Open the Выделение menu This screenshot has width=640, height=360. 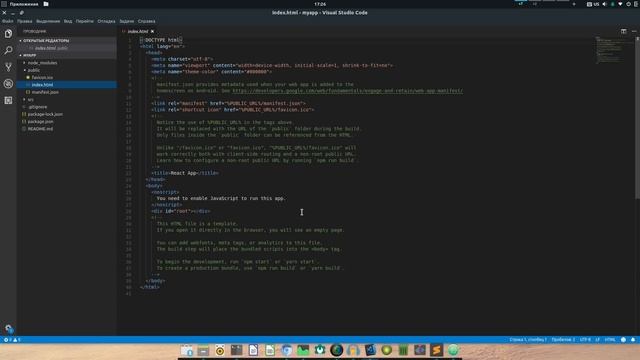pos(48,21)
